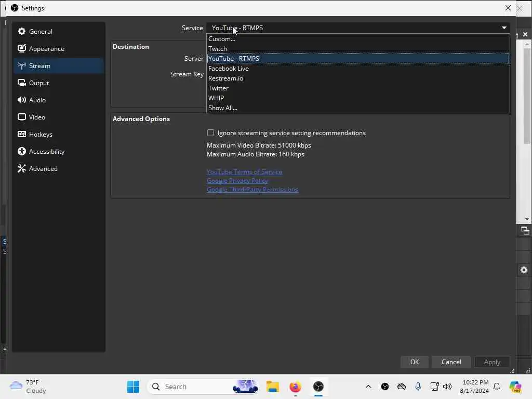
Task: Open the General settings section
Action: (x=59, y=32)
